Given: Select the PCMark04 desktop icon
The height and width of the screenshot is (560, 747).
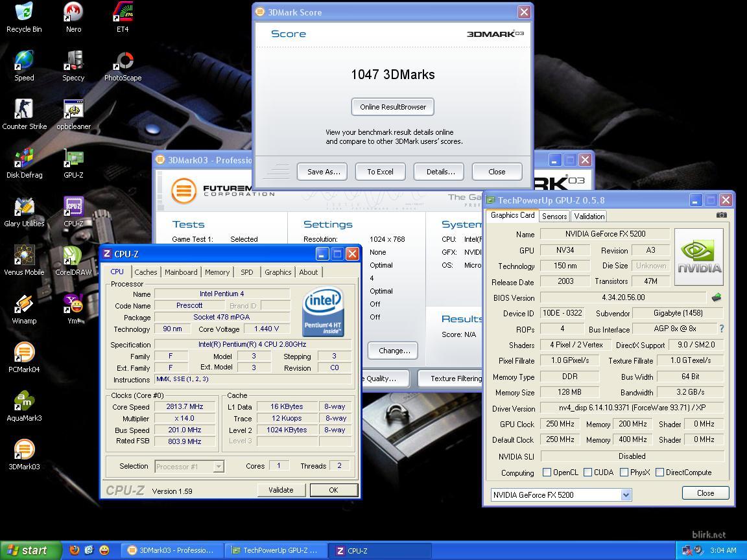Looking at the screenshot, I should click(24, 358).
